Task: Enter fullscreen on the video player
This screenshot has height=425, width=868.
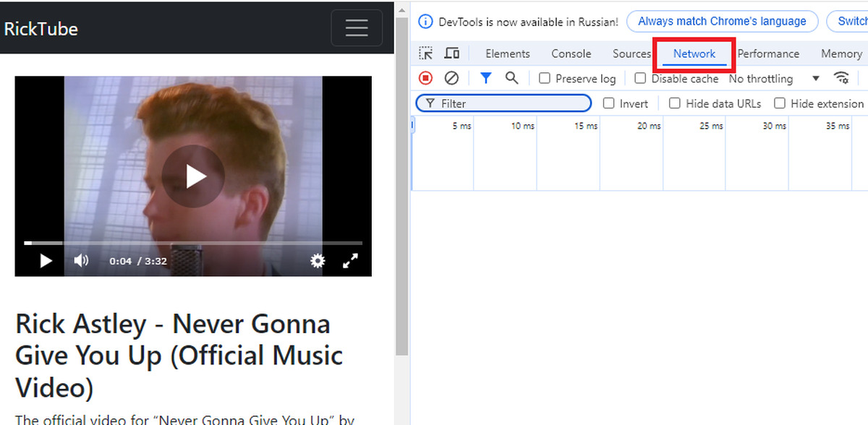Action: pos(350,261)
